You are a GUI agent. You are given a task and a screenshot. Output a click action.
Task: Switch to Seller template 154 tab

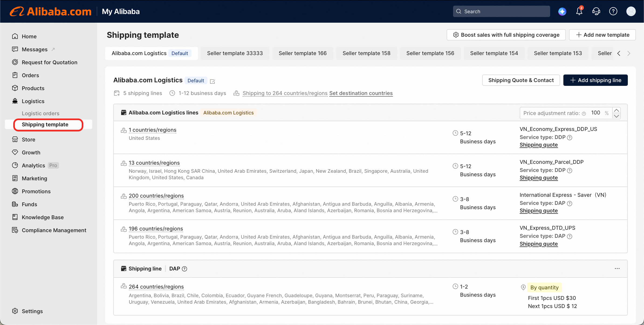(x=494, y=53)
